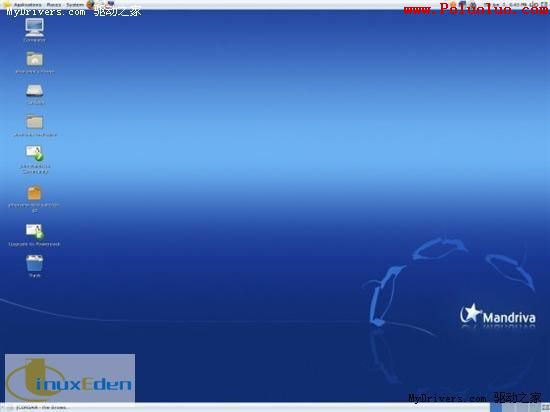Open the orange package icon on desktop

tap(34, 198)
